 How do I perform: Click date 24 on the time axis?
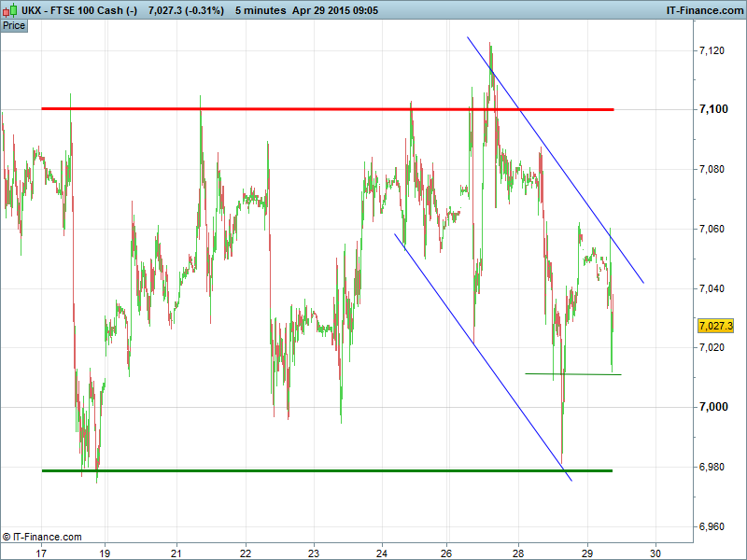coord(382,552)
